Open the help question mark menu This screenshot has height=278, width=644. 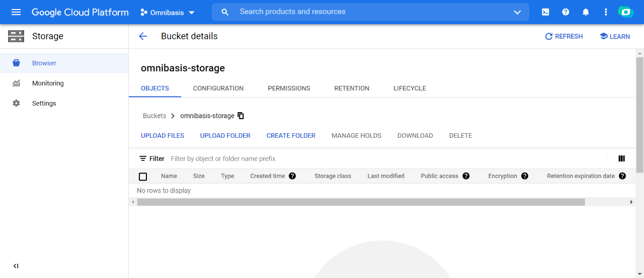566,12
